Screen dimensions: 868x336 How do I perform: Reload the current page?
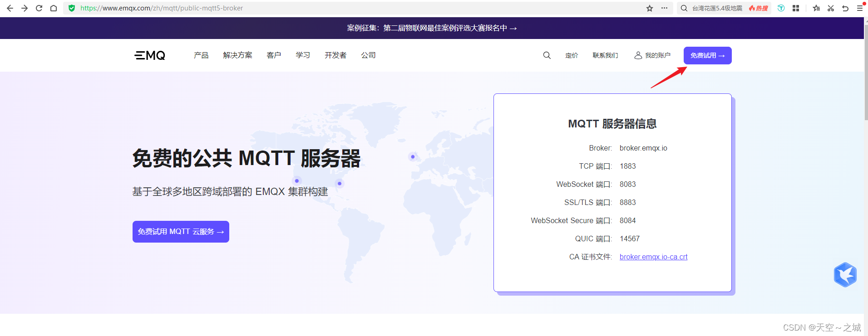(39, 8)
